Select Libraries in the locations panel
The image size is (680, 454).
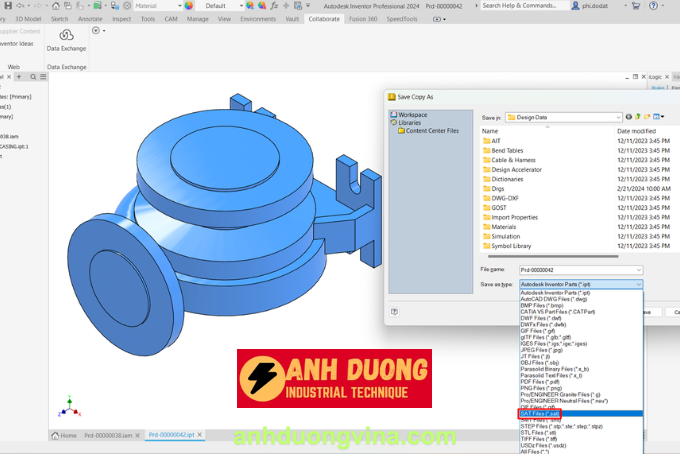click(x=409, y=123)
